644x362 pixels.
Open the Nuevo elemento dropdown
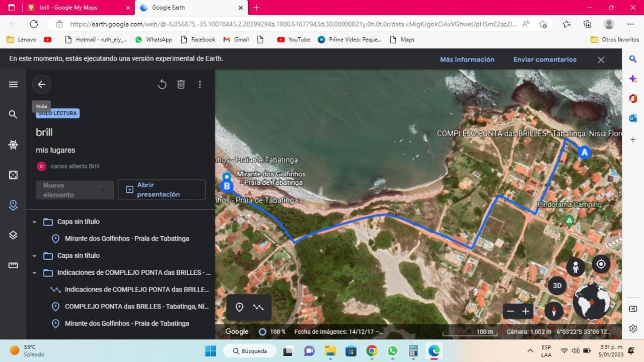[x=75, y=190]
